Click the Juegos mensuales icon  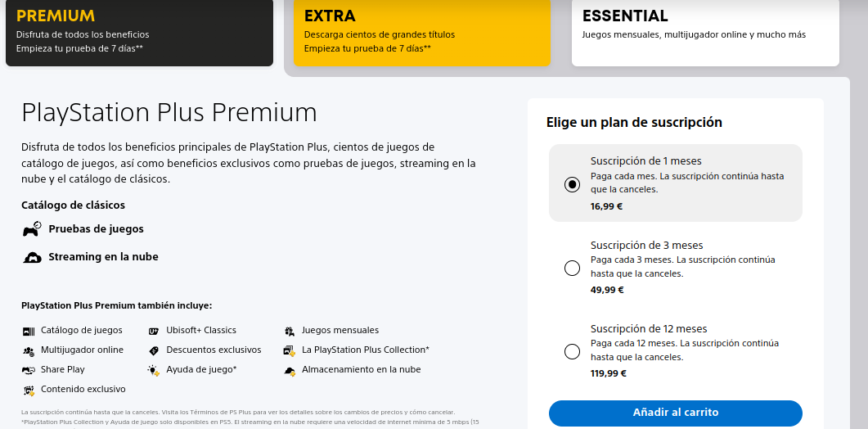pyautogui.click(x=290, y=331)
